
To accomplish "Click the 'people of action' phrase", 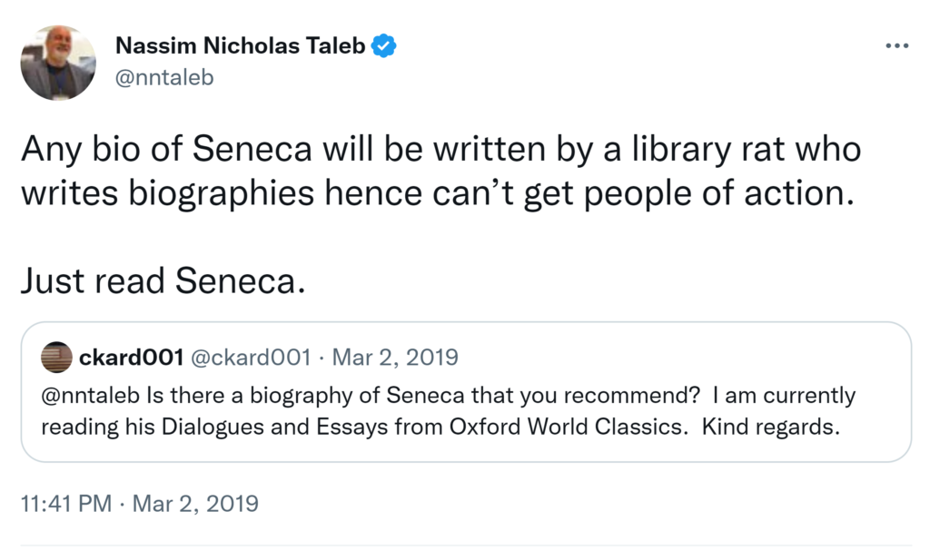I will click(730, 194).
